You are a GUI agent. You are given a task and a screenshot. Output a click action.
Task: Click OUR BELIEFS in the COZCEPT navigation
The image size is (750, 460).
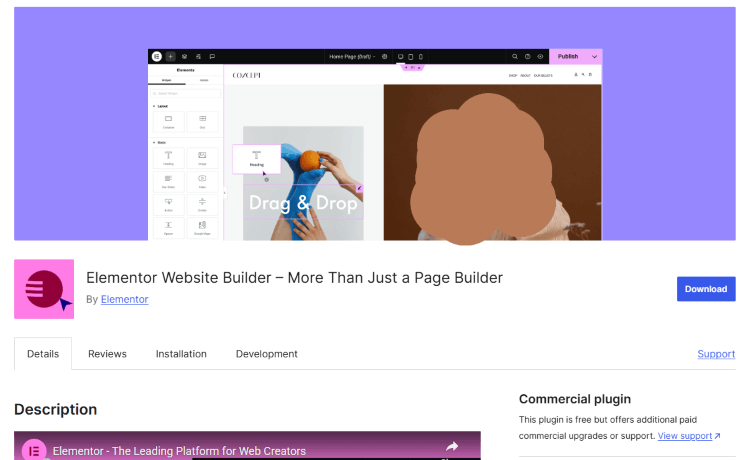pos(543,76)
